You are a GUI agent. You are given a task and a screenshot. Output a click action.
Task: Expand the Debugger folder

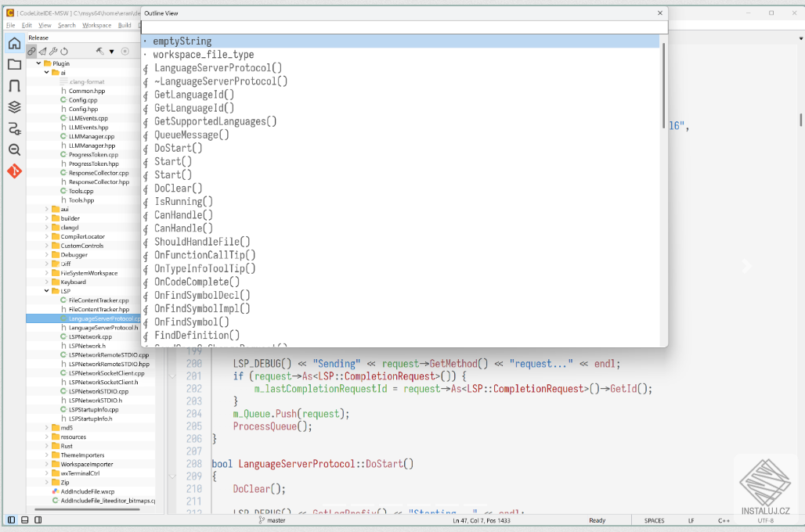[47, 254]
